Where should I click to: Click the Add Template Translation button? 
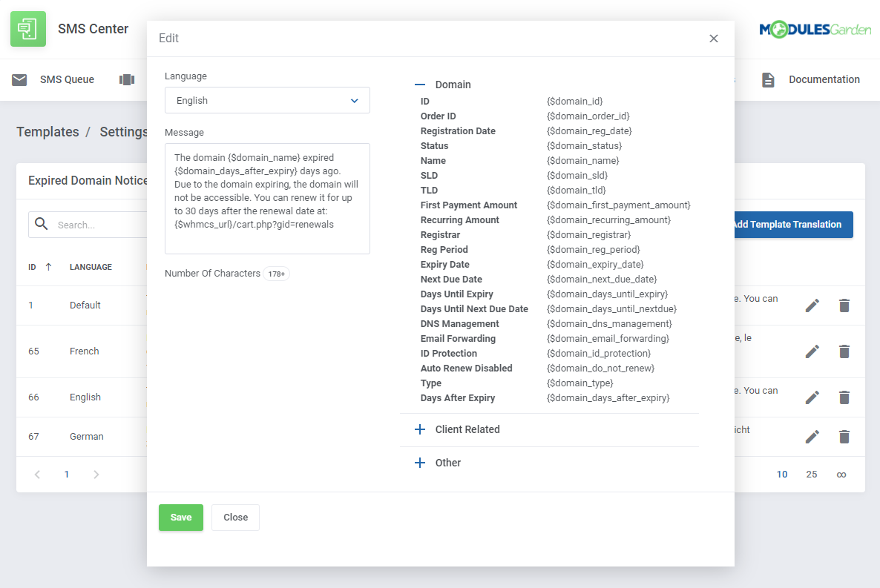(787, 224)
